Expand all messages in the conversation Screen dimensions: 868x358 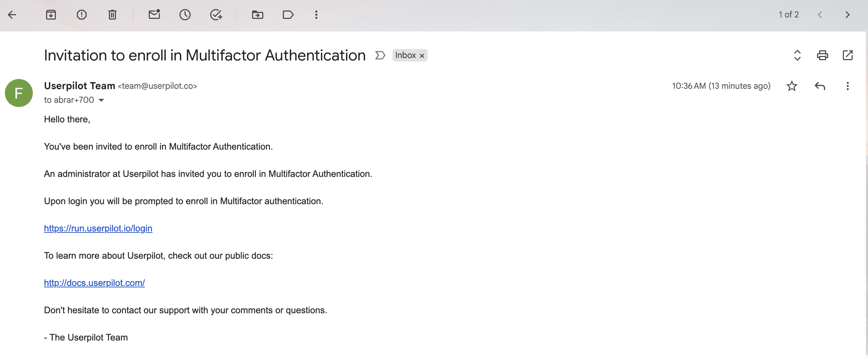click(797, 55)
